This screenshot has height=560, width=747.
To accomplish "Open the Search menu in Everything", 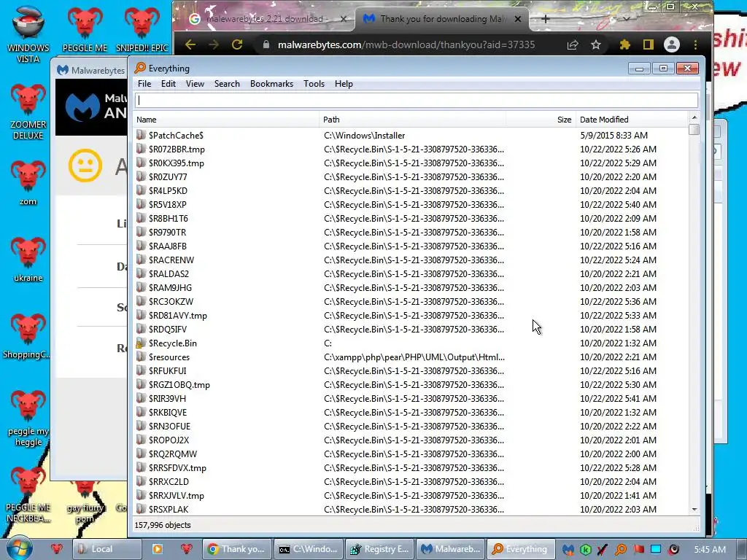I will 227,84.
